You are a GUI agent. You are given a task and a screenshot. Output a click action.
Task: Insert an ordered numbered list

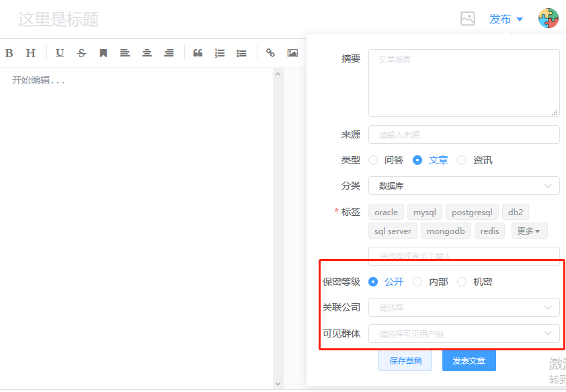tap(220, 53)
